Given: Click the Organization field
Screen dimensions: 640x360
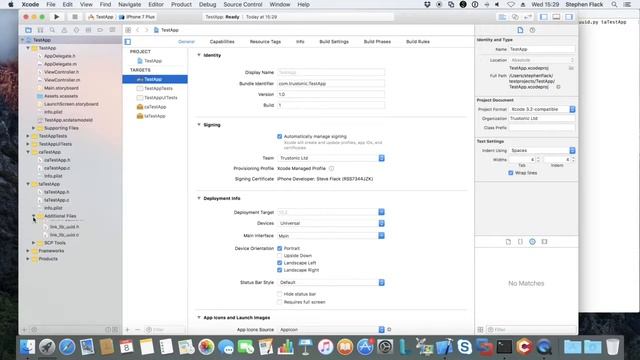Looking at the screenshot, I should (x=542, y=118).
